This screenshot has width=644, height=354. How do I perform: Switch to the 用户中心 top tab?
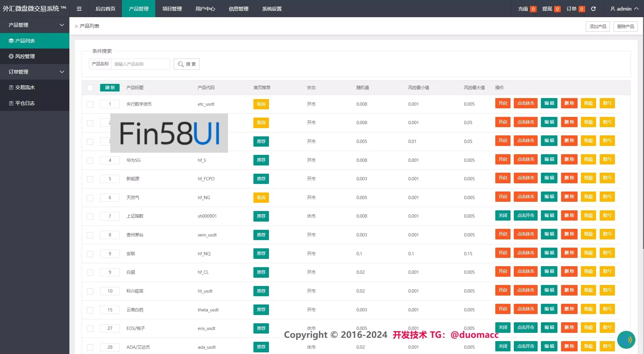pyautogui.click(x=205, y=9)
